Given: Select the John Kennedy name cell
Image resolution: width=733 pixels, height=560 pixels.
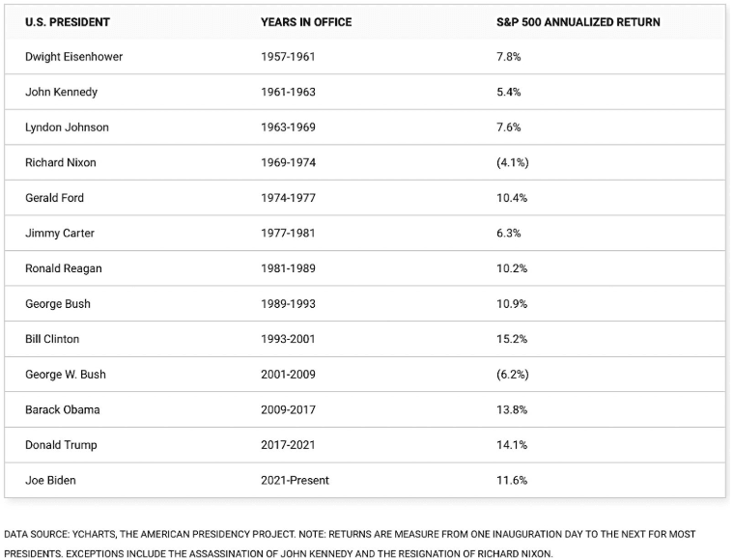Looking at the screenshot, I should [x=61, y=92].
